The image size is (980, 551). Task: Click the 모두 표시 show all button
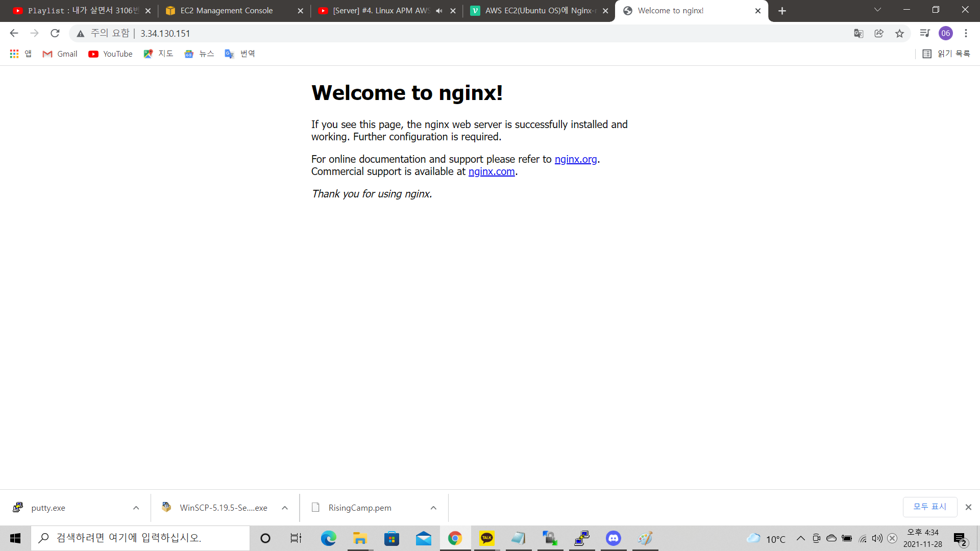coord(929,507)
